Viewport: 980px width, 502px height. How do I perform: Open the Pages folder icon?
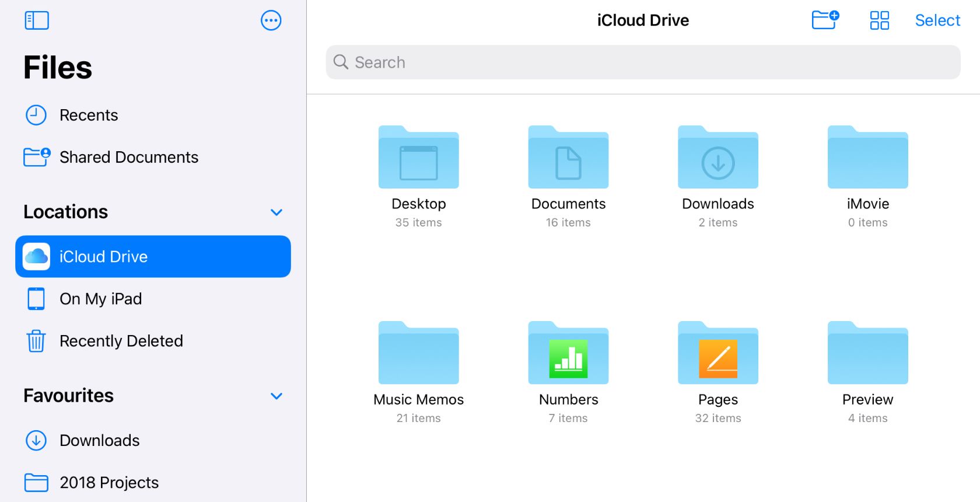pyautogui.click(x=718, y=353)
